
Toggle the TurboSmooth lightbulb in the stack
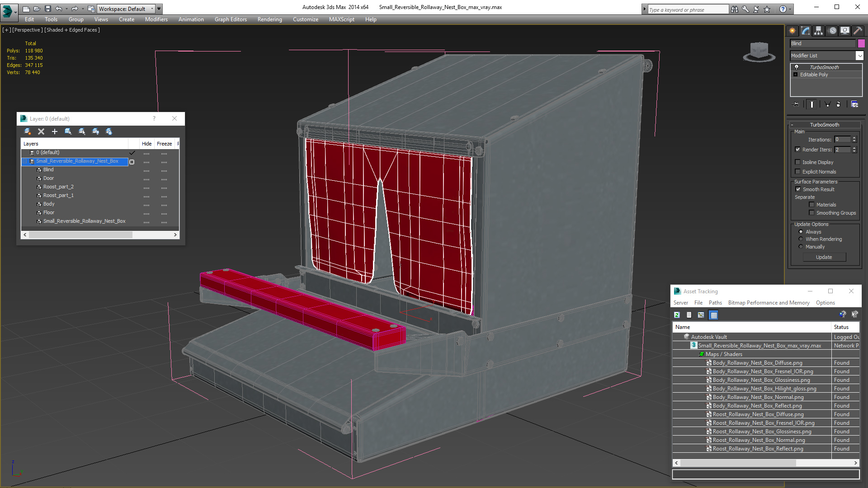coord(797,67)
